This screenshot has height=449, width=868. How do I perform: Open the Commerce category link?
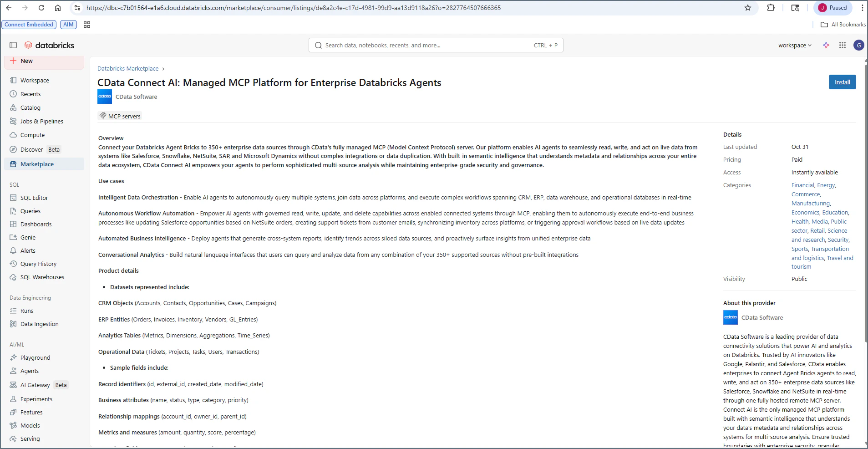click(805, 194)
